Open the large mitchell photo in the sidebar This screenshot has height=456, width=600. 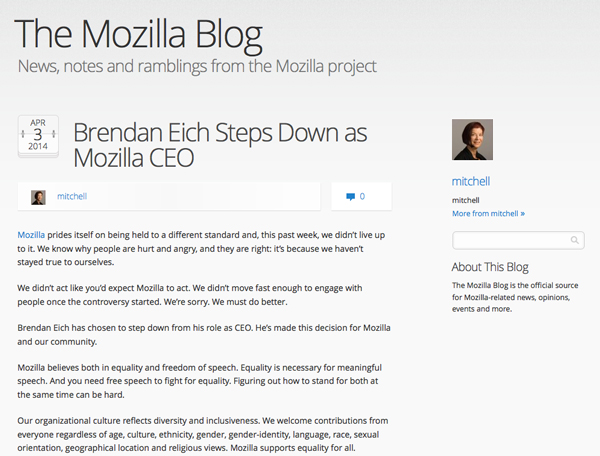(x=472, y=141)
